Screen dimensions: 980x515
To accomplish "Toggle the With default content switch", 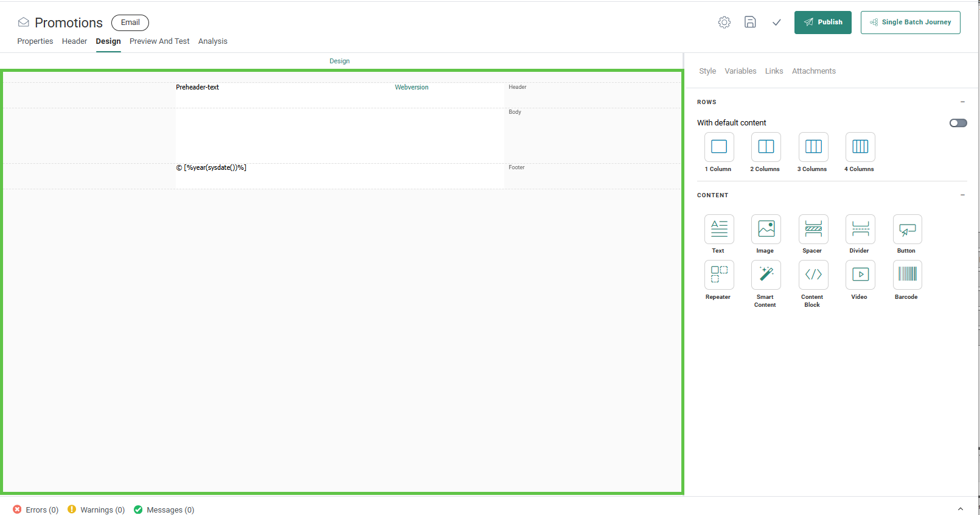I will pos(957,123).
